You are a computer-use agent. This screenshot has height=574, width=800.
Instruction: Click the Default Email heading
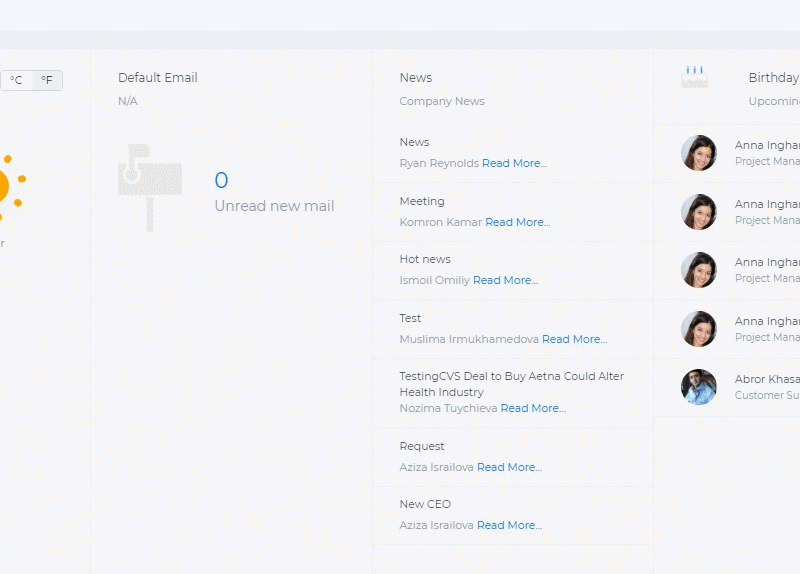[158, 78]
